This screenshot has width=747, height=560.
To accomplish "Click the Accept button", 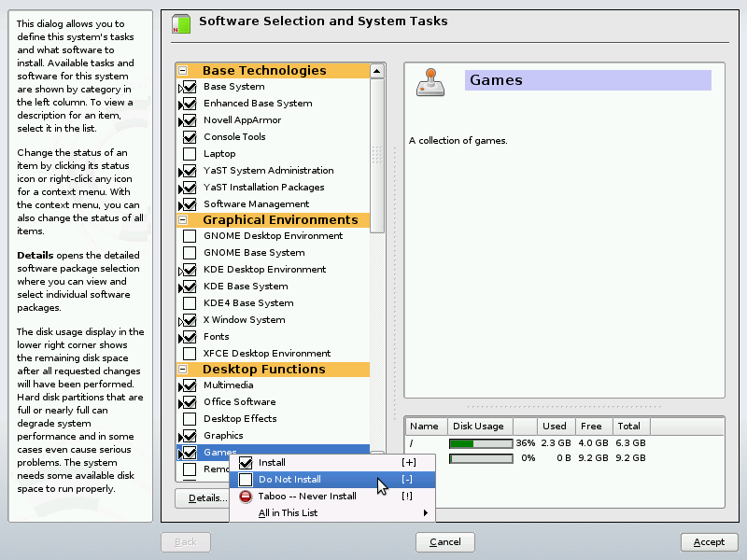I will tap(709, 542).
